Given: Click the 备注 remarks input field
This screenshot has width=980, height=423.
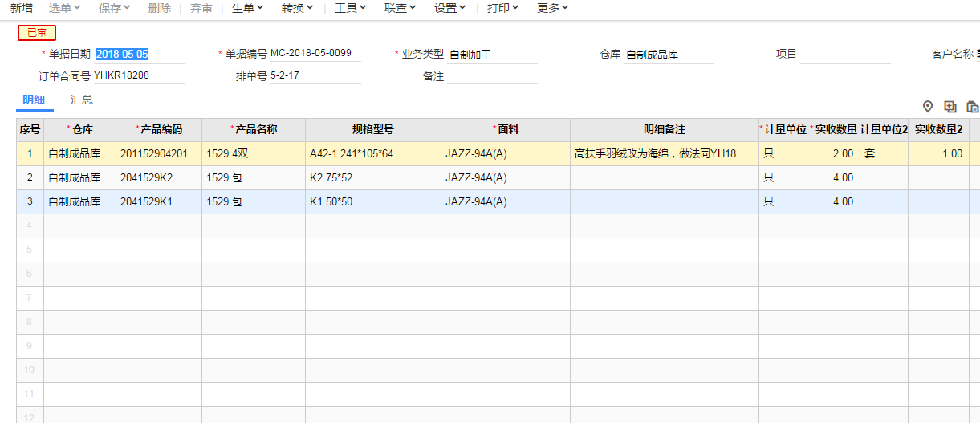Looking at the screenshot, I should (x=492, y=77).
